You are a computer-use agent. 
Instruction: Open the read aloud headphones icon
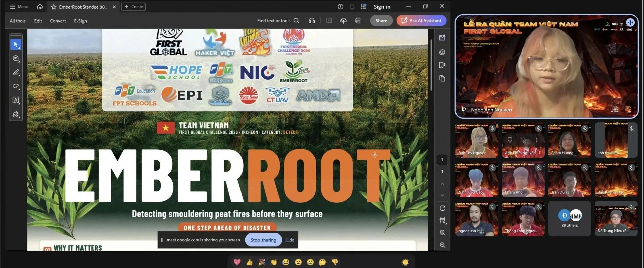312,21
